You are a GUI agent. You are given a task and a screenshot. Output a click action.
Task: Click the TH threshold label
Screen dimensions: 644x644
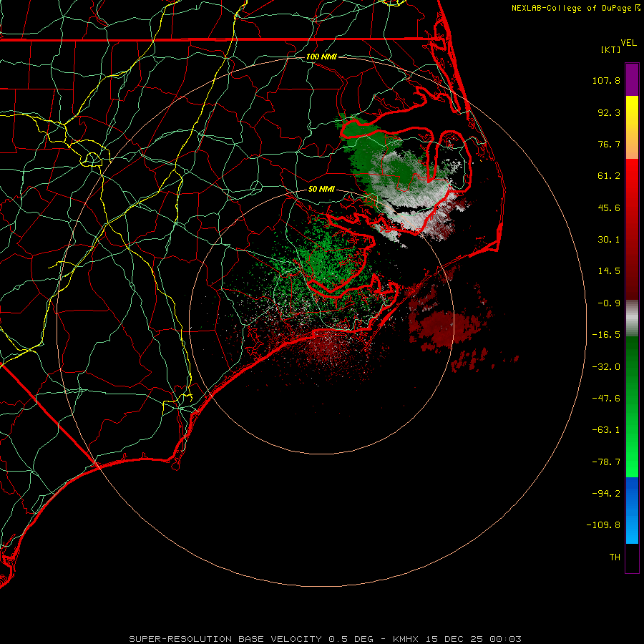point(615,557)
